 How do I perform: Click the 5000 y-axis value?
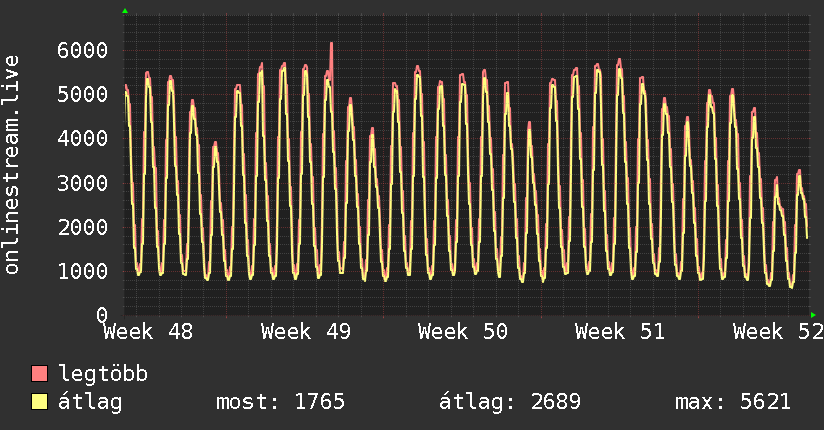click(83, 95)
